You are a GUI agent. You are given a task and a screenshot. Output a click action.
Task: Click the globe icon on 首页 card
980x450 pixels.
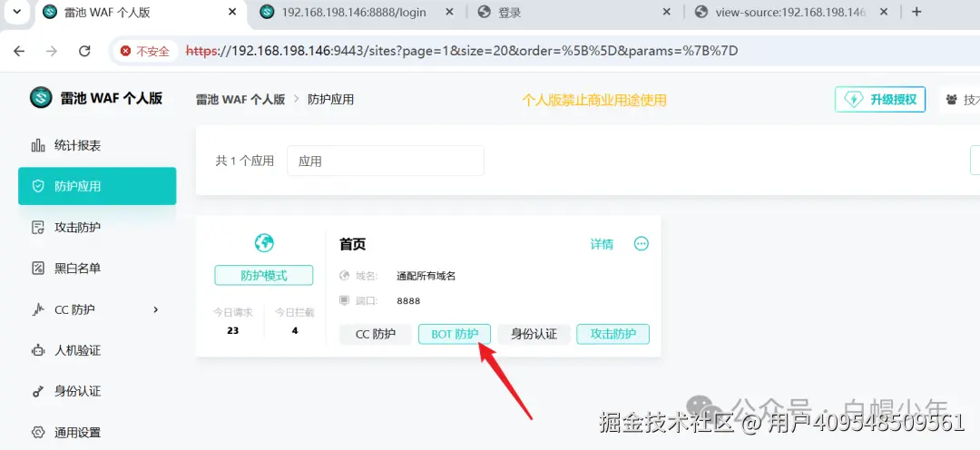pos(264,242)
